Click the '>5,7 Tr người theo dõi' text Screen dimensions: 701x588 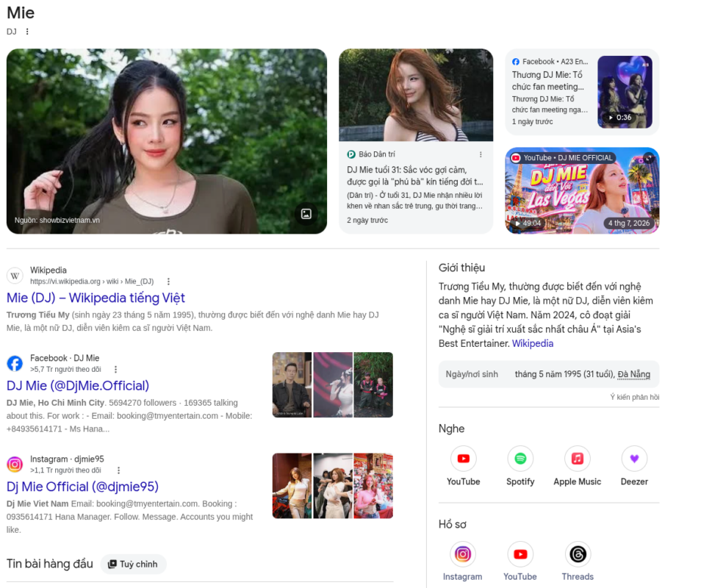[65, 370]
